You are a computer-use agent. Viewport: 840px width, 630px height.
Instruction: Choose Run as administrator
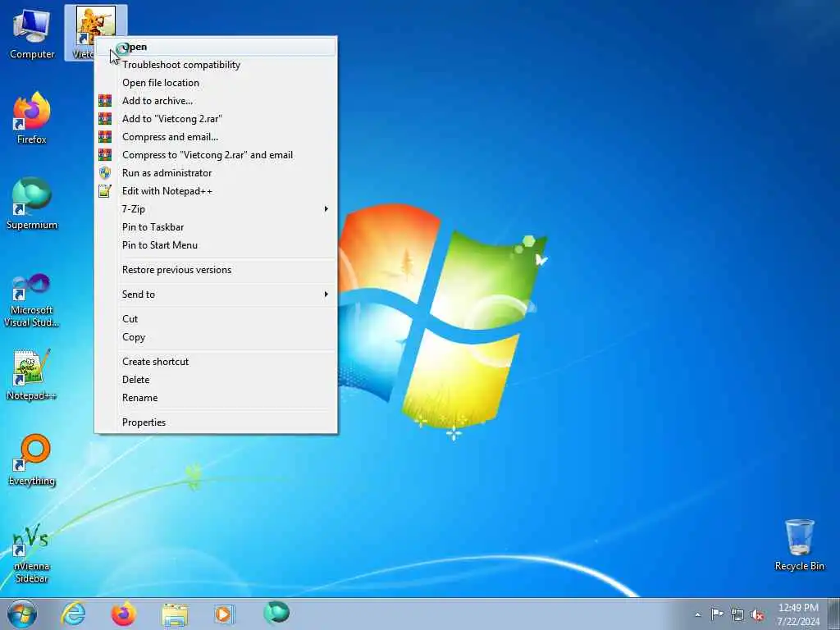pyautogui.click(x=217, y=173)
